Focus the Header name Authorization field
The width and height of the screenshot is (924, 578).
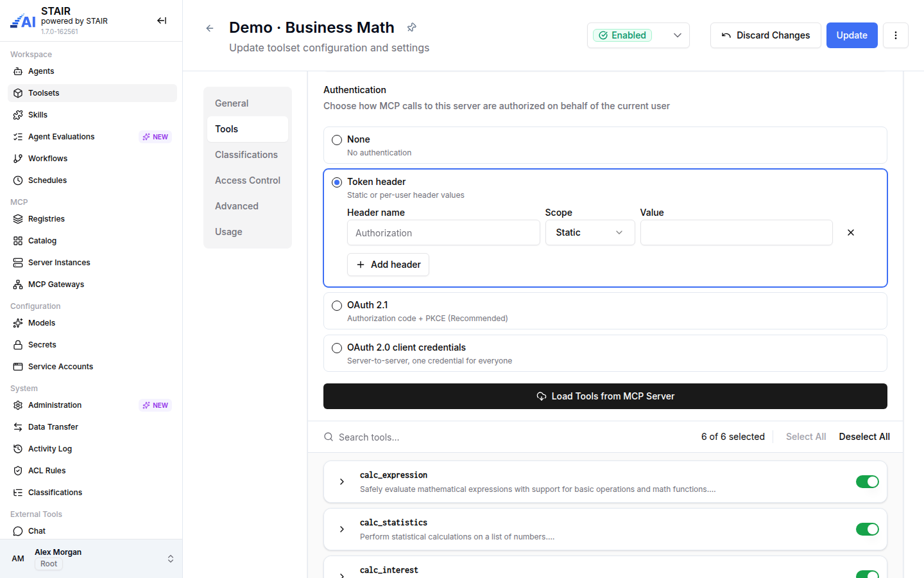coord(443,232)
